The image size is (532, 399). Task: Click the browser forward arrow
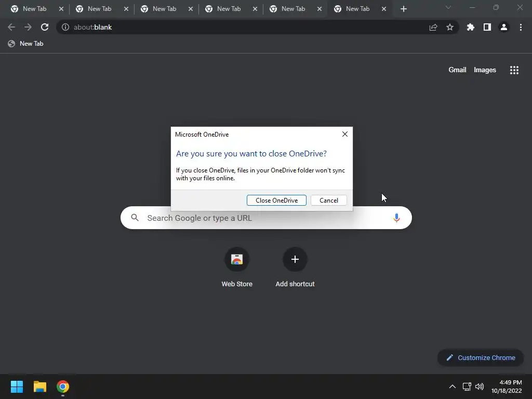pyautogui.click(x=28, y=27)
